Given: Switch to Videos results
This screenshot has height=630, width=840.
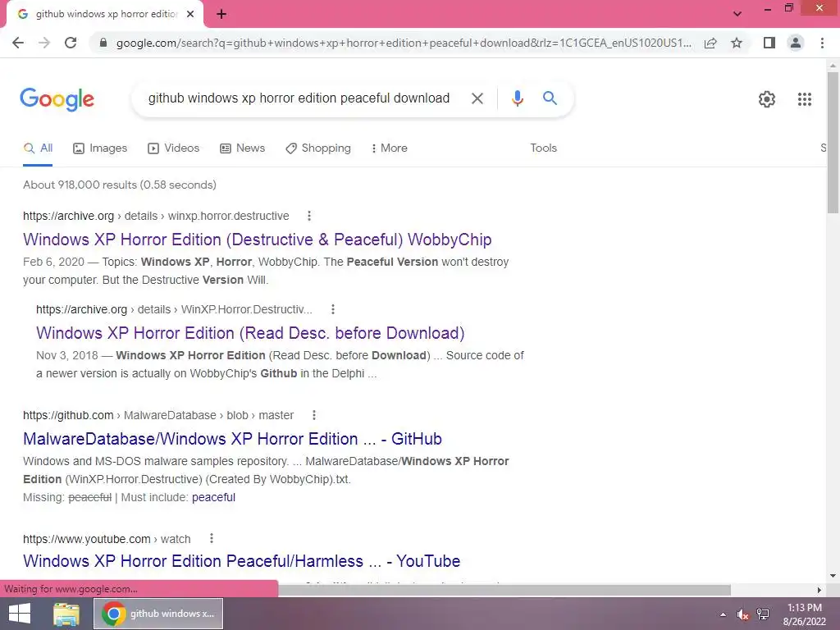Looking at the screenshot, I should coord(174,148).
